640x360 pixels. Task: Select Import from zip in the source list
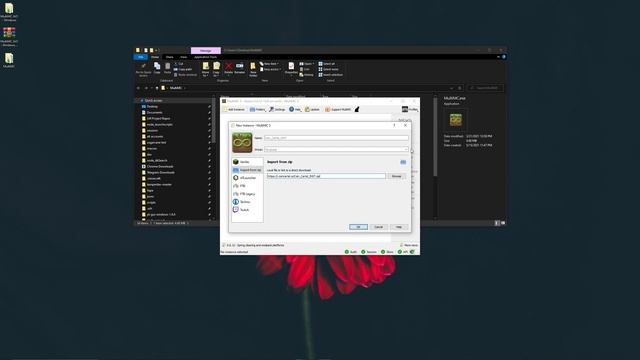click(247, 170)
